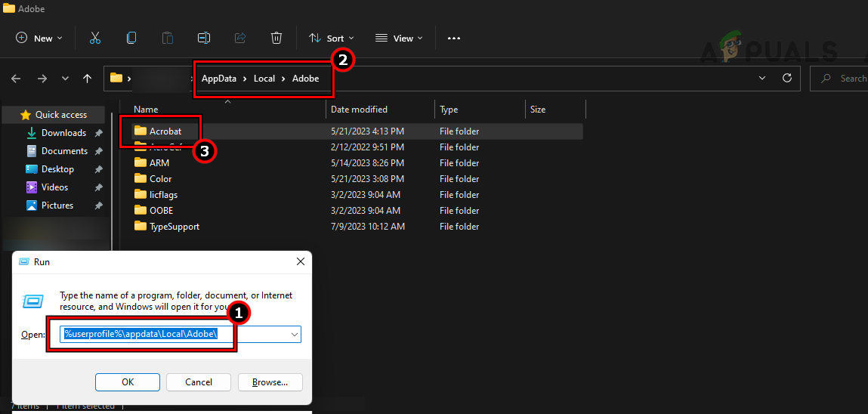The width and height of the screenshot is (868, 414).
Task: Go back with the left arrow
Action: tap(16, 79)
